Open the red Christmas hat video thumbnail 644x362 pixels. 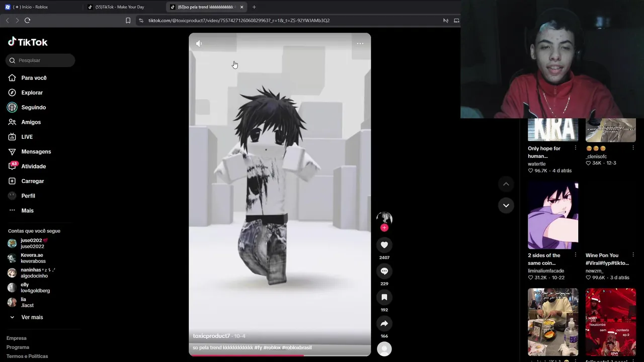tap(611, 322)
